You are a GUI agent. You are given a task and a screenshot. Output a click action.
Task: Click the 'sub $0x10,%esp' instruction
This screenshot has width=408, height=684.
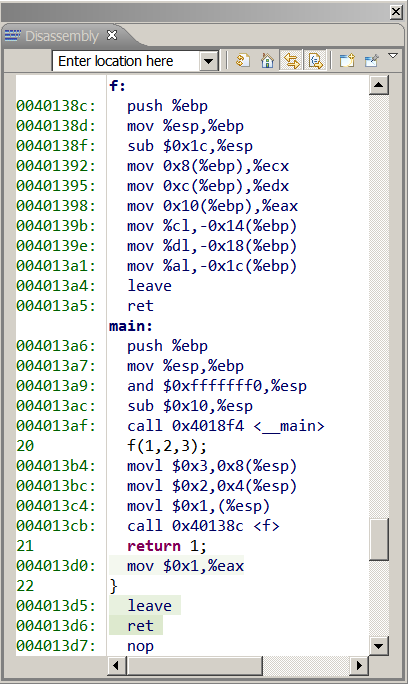click(x=190, y=406)
